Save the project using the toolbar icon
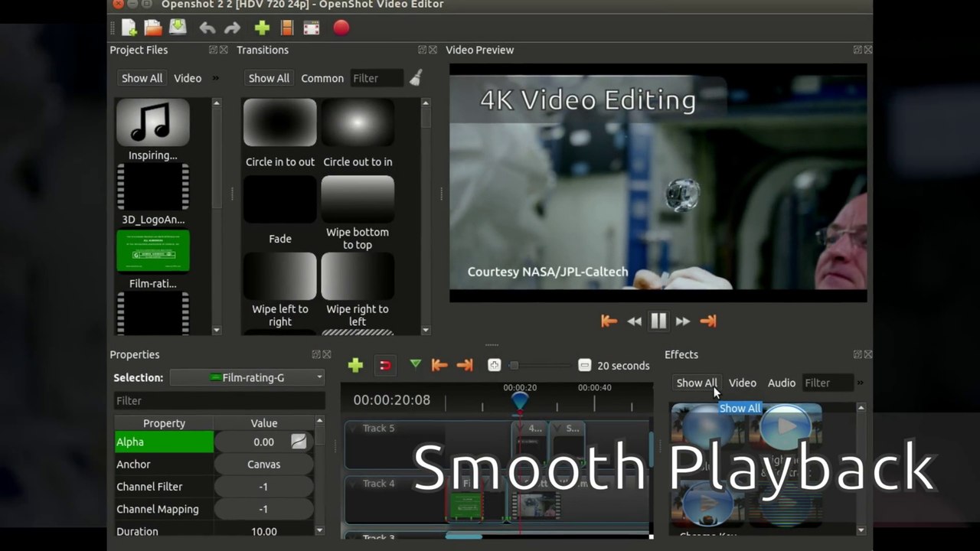 (178, 28)
